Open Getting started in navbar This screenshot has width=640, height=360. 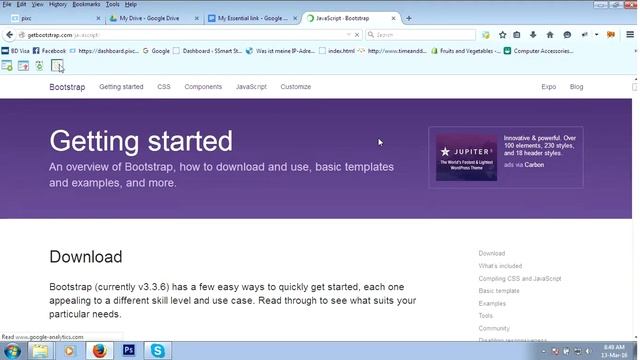click(121, 87)
